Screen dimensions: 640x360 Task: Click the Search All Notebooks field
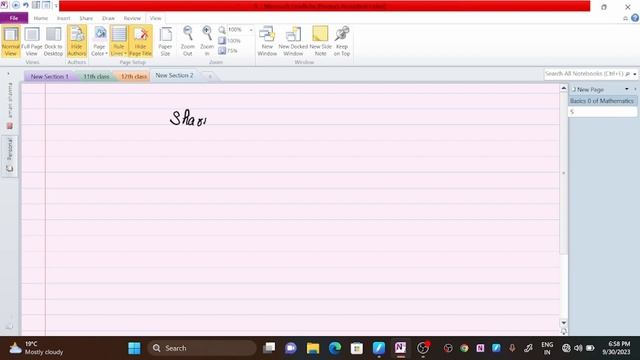tap(584, 74)
